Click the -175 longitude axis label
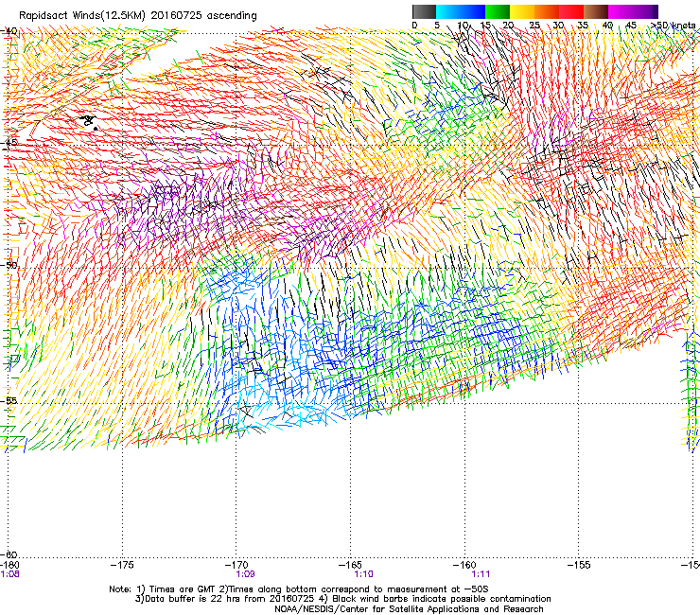Image resolution: width=700 pixels, height=615 pixels. (122, 565)
